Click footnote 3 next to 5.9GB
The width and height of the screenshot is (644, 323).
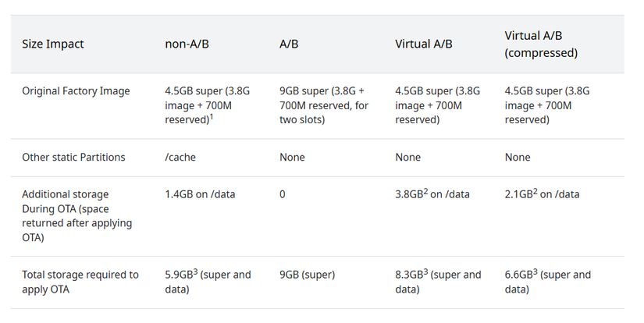pos(195,272)
